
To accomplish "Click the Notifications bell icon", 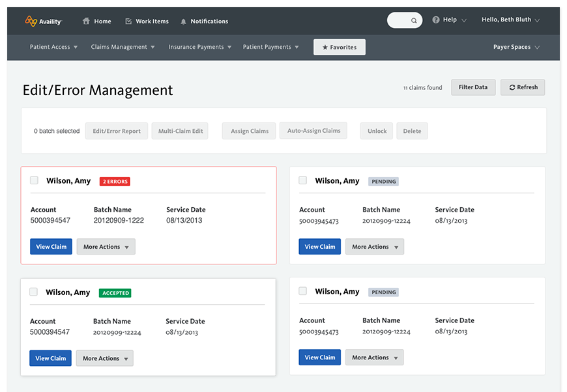I will pyautogui.click(x=183, y=21).
